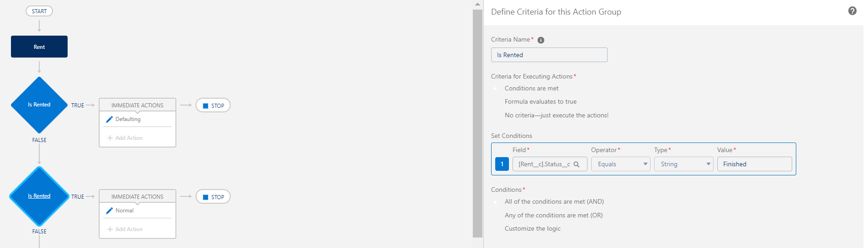Click the search icon in Field box
868x248 pixels.
[577, 164]
